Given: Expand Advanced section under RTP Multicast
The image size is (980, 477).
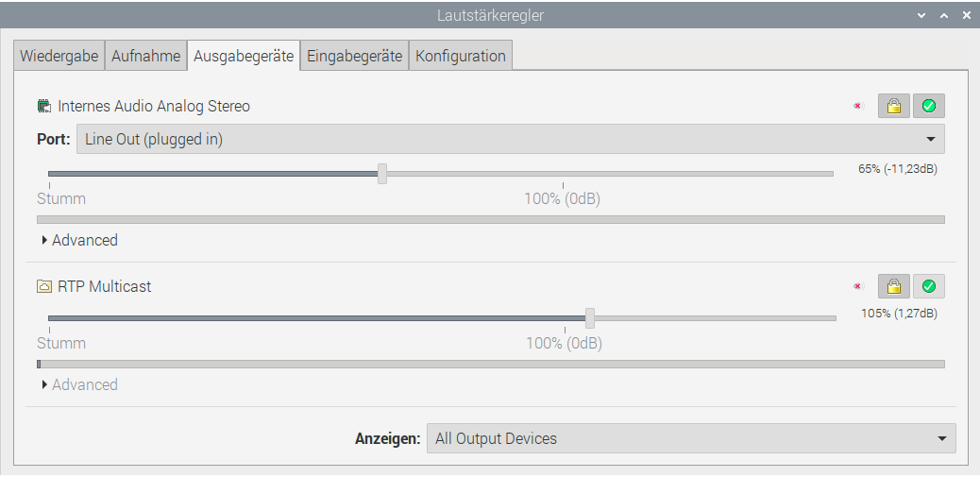Looking at the screenshot, I should 79,384.
